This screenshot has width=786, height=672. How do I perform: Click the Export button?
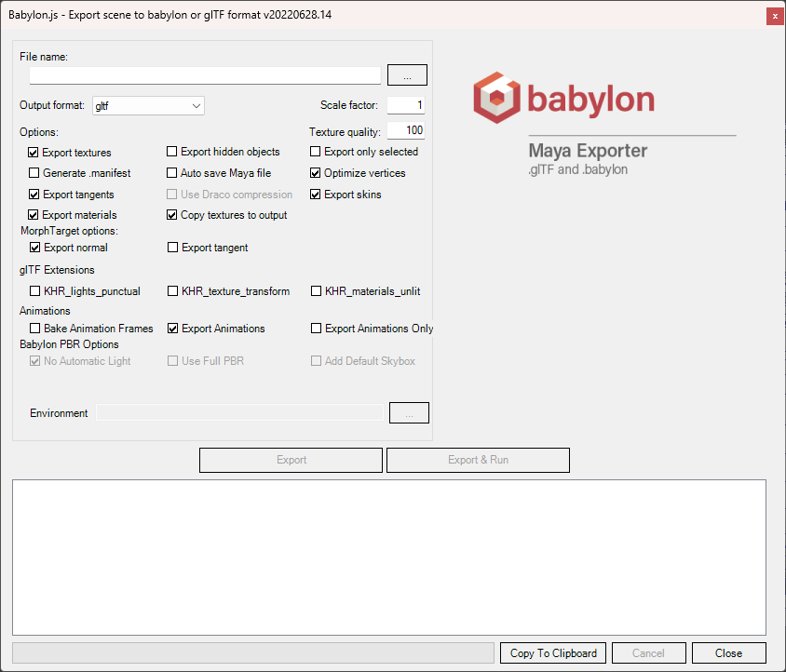point(291,460)
